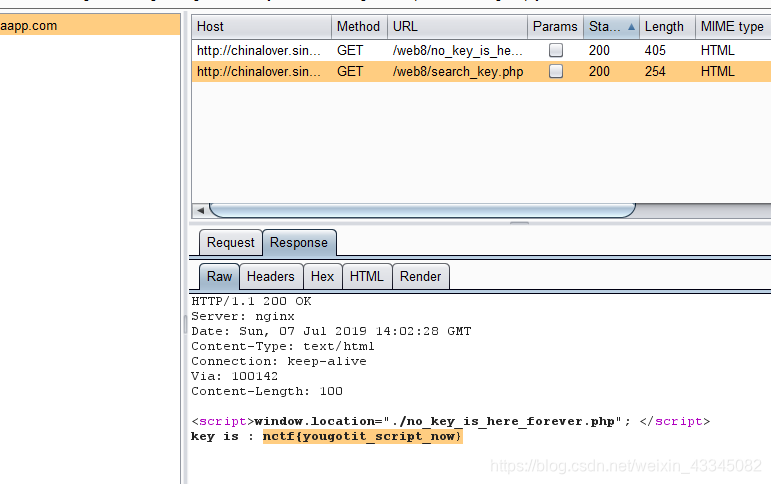Click MIME type HTML in the first row
The width and height of the screenshot is (771, 484).
[718, 50]
